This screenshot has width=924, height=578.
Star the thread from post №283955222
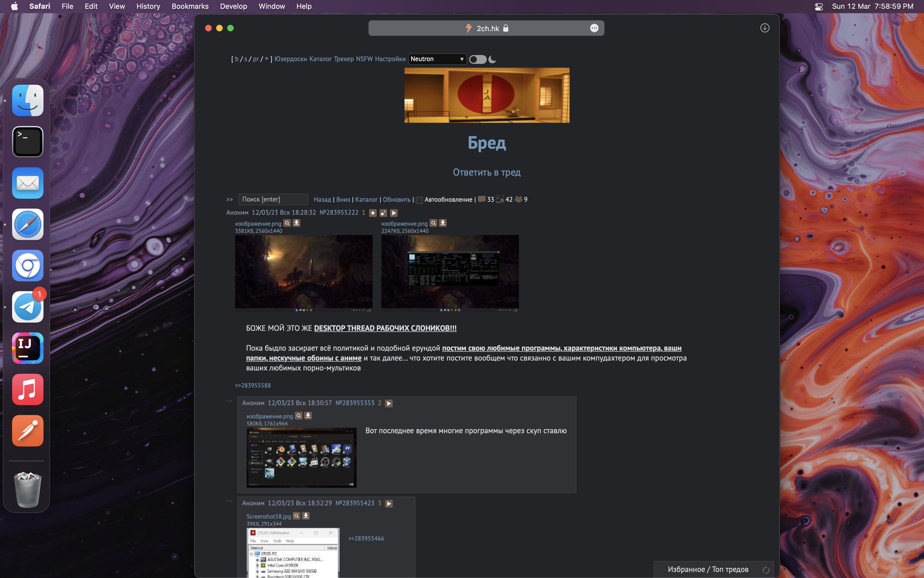[373, 213]
